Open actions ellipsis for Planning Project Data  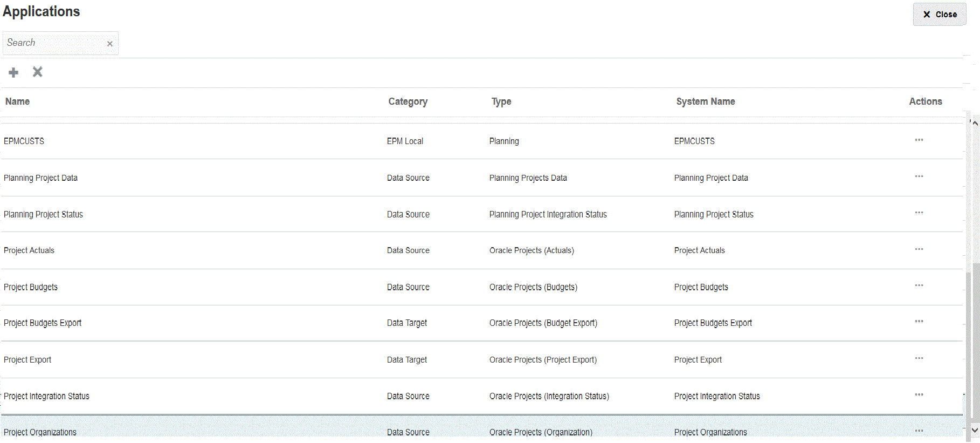919,176
